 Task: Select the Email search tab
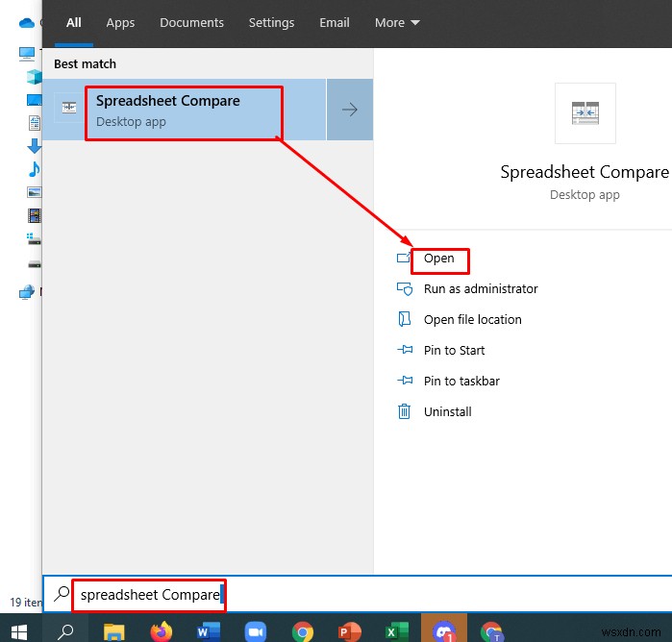[x=335, y=23]
